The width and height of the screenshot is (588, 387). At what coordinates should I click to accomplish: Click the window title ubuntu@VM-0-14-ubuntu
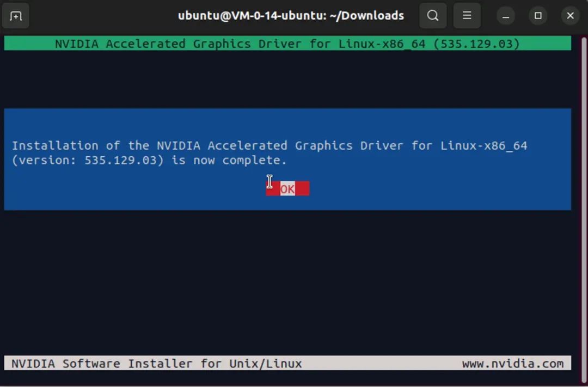point(291,16)
